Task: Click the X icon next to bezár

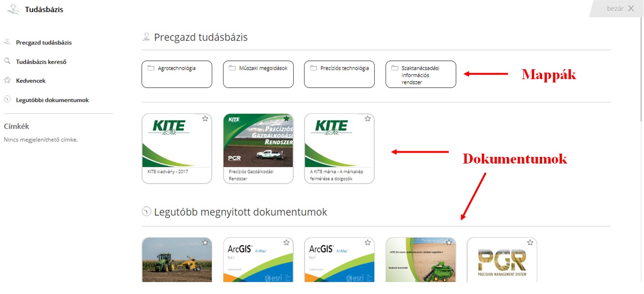Action: pos(631,8)
